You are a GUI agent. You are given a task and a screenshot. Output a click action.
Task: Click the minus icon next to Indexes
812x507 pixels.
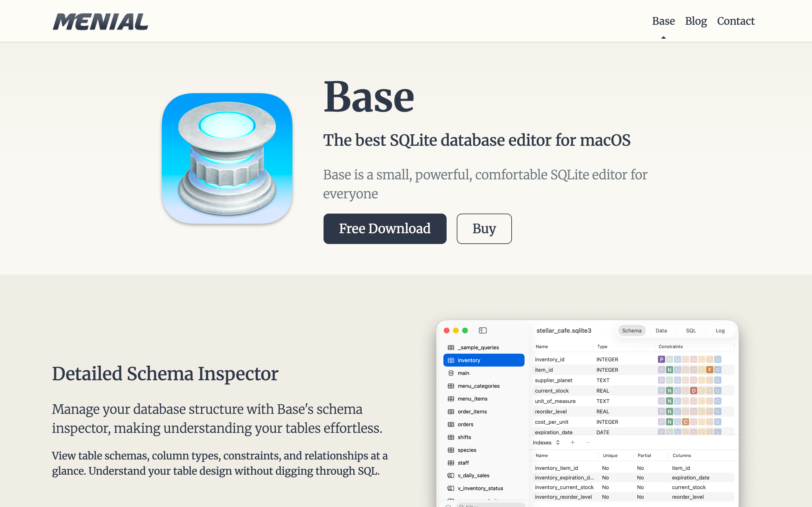click(588, 442)
